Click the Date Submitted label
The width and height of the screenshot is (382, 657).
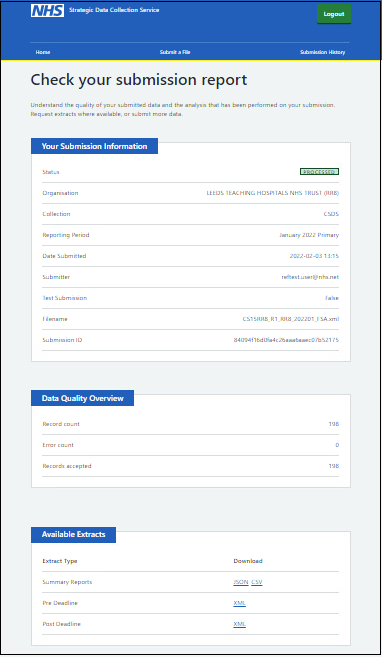(x=64, y=256)
